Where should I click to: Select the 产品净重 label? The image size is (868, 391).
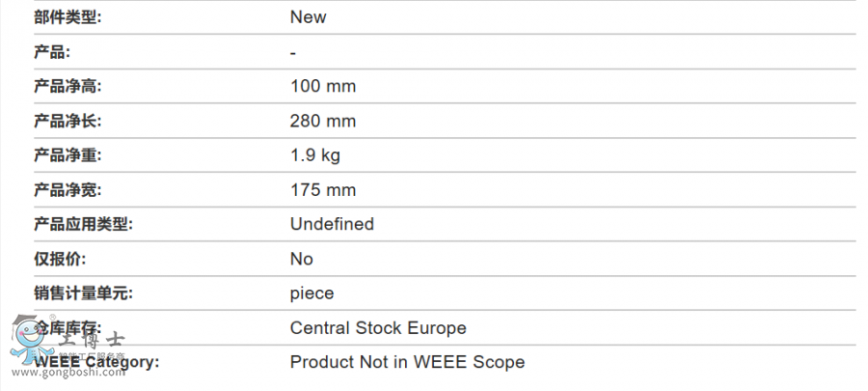click(x=68, y=155)
